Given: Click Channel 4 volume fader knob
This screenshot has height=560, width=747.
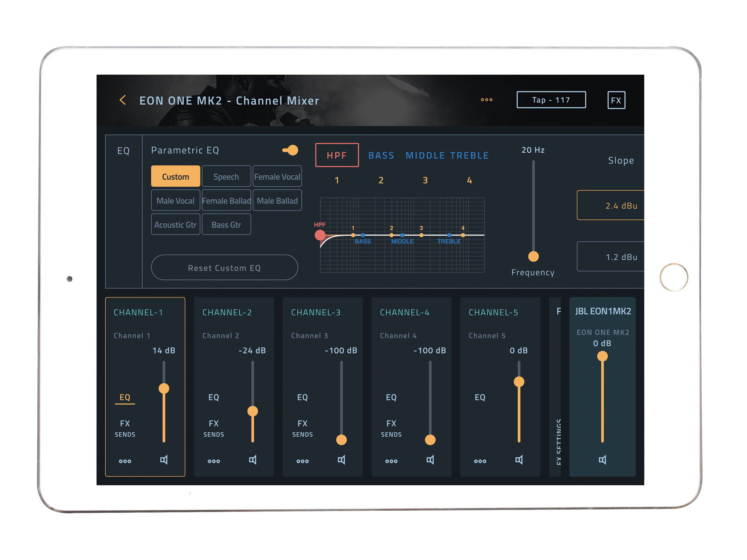Looking at the screenshot, I should coord(430,440).
